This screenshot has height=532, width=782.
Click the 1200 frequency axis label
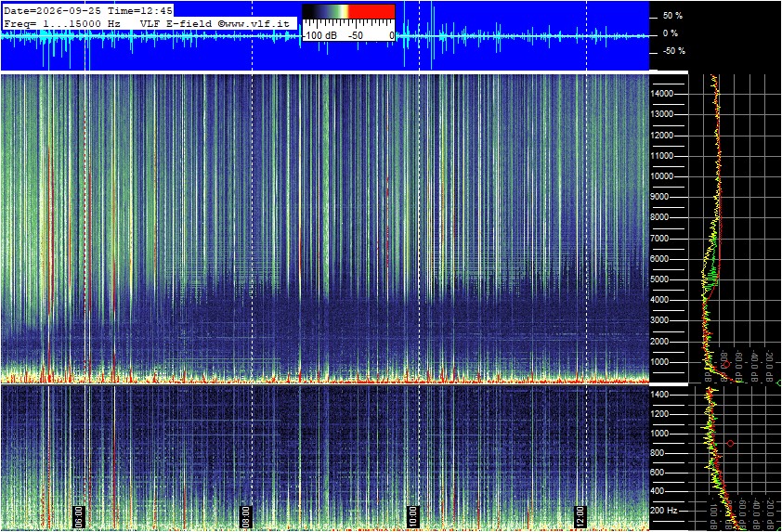659,414
